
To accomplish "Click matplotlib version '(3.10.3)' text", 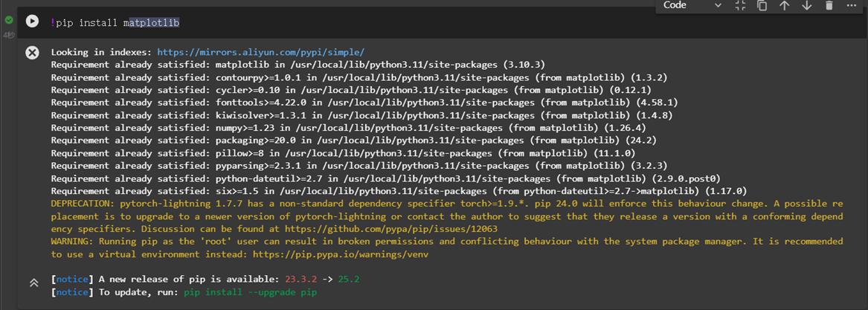I will point(524,65).
